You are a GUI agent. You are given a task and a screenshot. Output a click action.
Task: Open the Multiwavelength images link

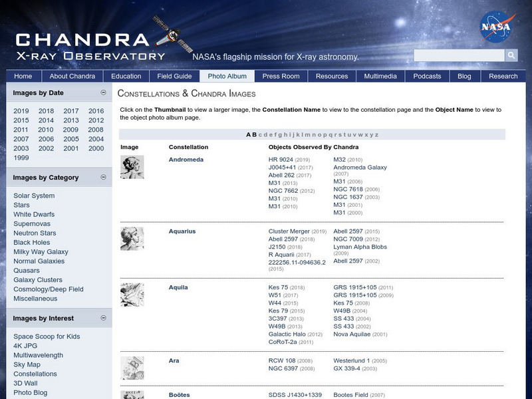click(39, 355)
